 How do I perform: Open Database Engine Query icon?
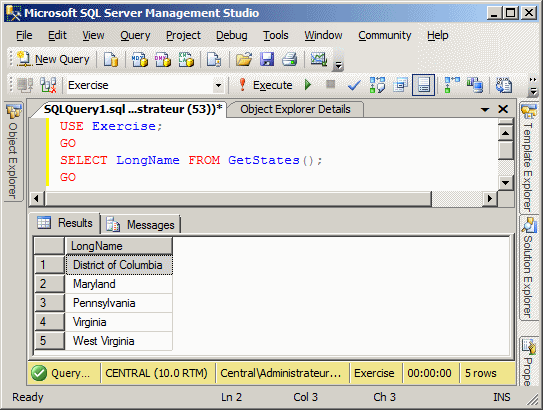click(111, 59)
